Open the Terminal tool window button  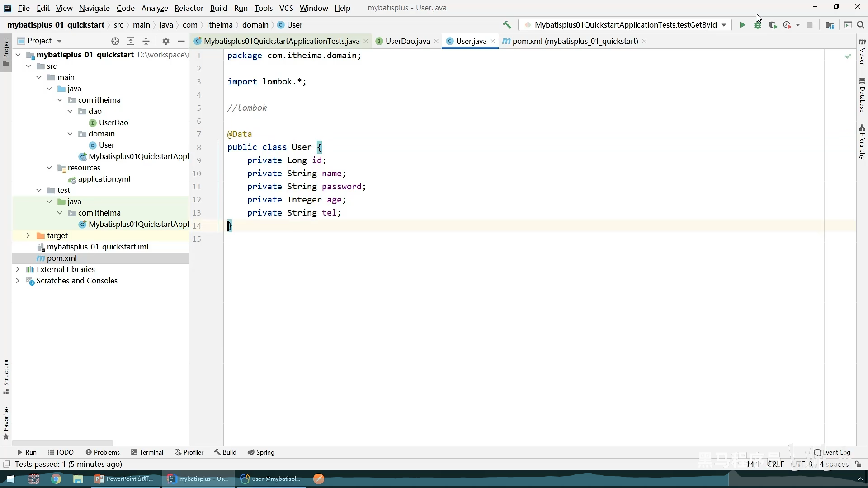click(x=147, y=452)
